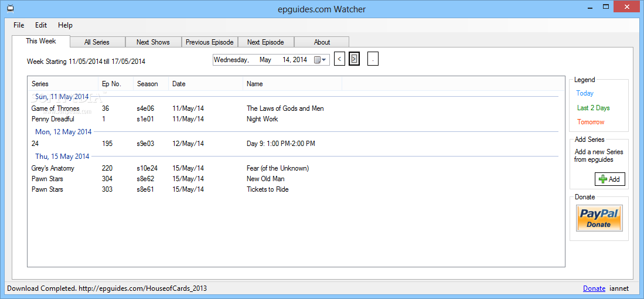The image size is (644, 299).
Task: Click the Download Completed status message
Action: (x=107, y=288)
